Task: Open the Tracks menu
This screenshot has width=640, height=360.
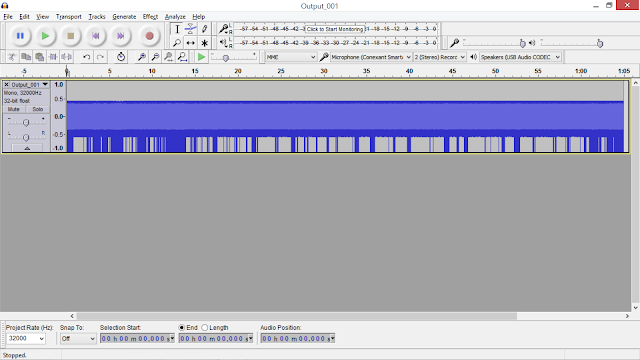Action: pos(97,17)
